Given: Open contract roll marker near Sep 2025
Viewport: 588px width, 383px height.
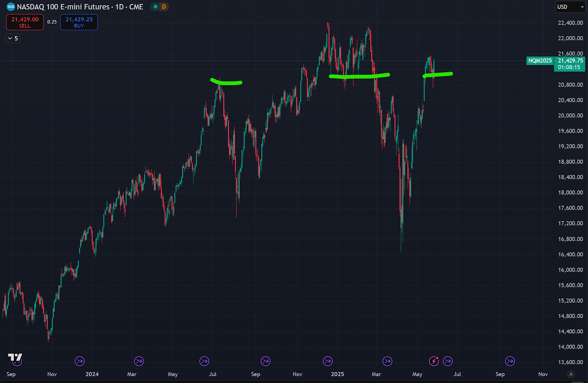Looking at the screenshot, I should 510,361.
